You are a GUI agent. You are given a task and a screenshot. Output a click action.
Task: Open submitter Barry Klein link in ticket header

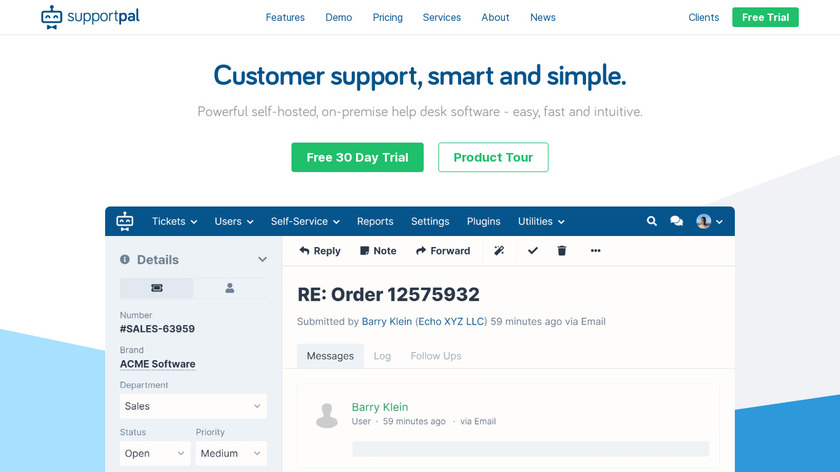(387, 321)
